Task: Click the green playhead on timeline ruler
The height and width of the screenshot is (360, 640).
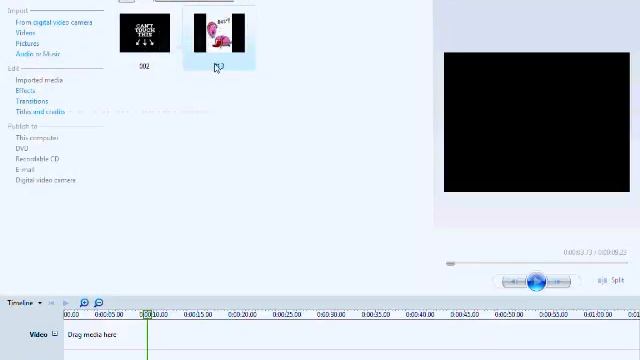Action: pyautogui.click(x=147, y=314)
